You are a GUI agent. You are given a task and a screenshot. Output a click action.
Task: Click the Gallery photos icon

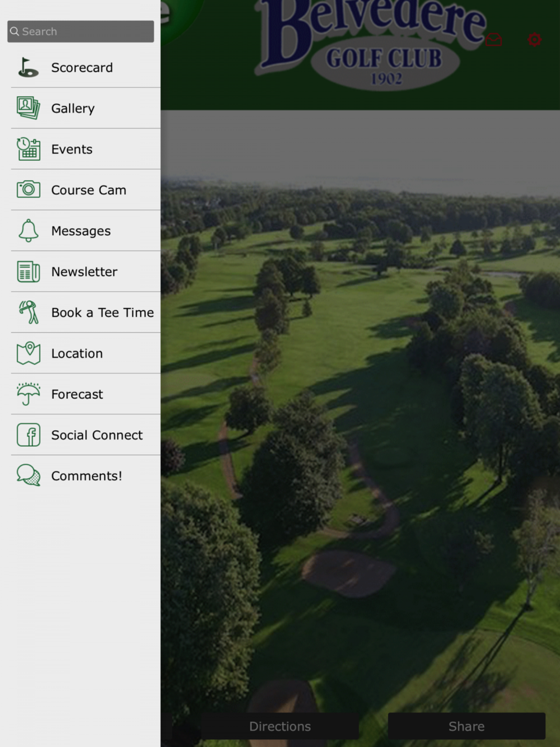click(x=28, y=108)
